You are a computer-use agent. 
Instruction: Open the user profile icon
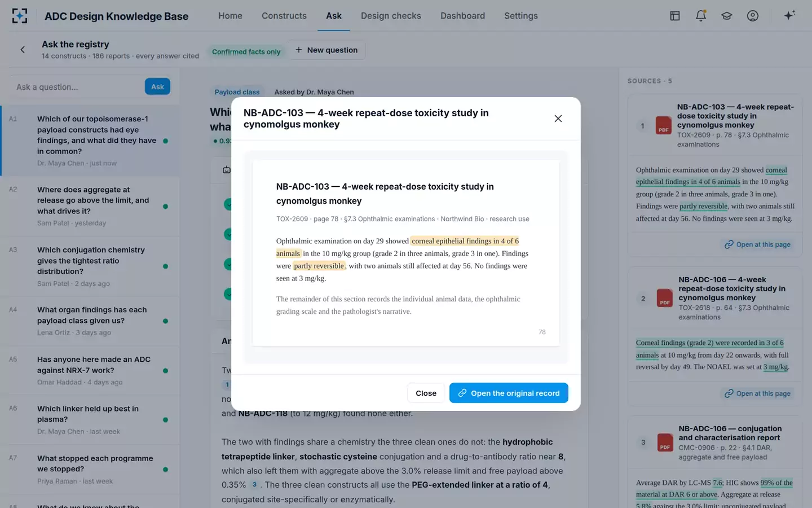click(x=753, y=16)
